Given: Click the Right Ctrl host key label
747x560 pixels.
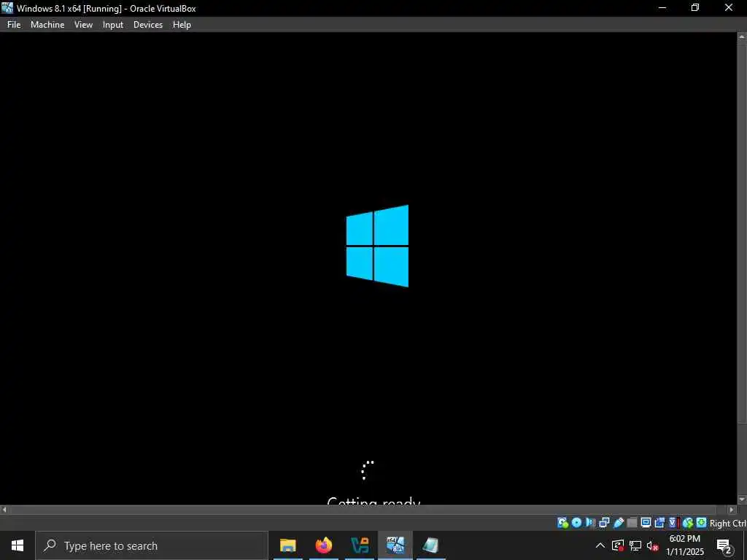Looking at the screenshot, I should pos(728,524).
